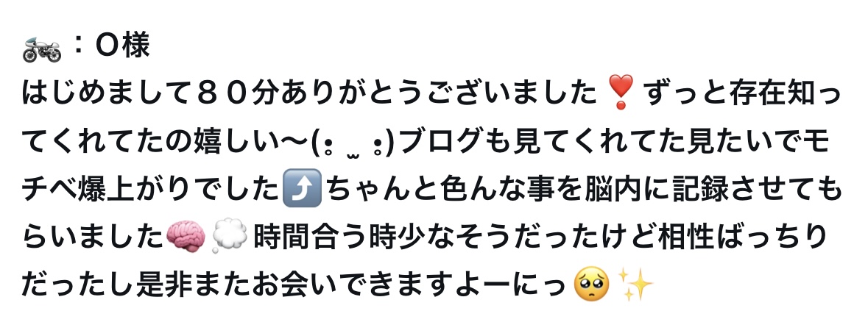This screenshot has width=868, height=322.
Task: Click the word ブログ
Action: [437, 143]
